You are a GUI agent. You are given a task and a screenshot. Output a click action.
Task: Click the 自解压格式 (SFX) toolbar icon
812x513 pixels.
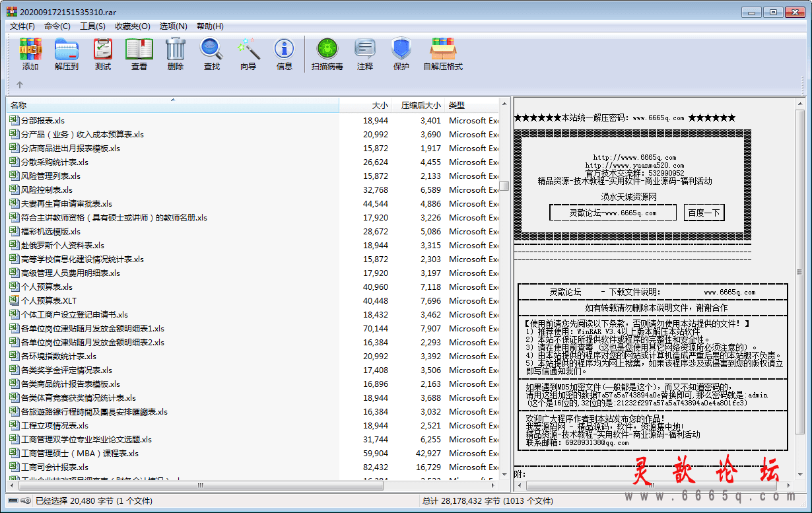(x=443, y=50)
